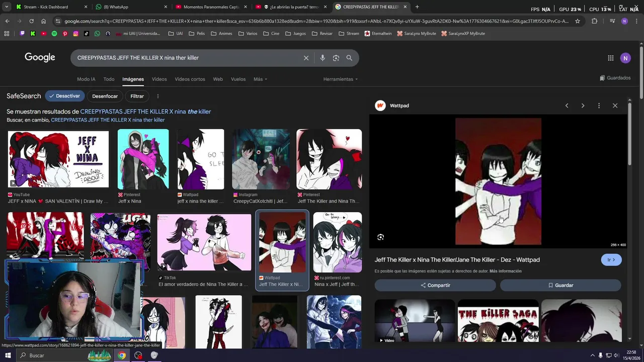Switch to Videos cortos tab
Screen dimensions: 644x362
pyautogui.click(x=190, y=79)
